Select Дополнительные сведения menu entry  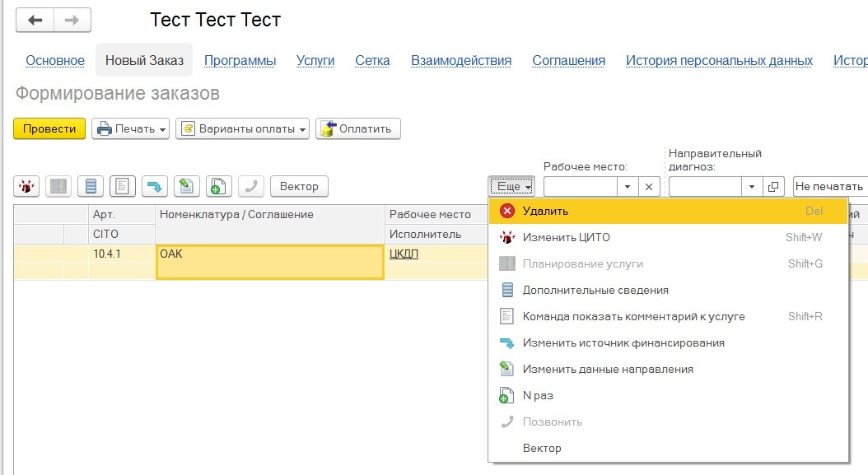coord(595,290)
